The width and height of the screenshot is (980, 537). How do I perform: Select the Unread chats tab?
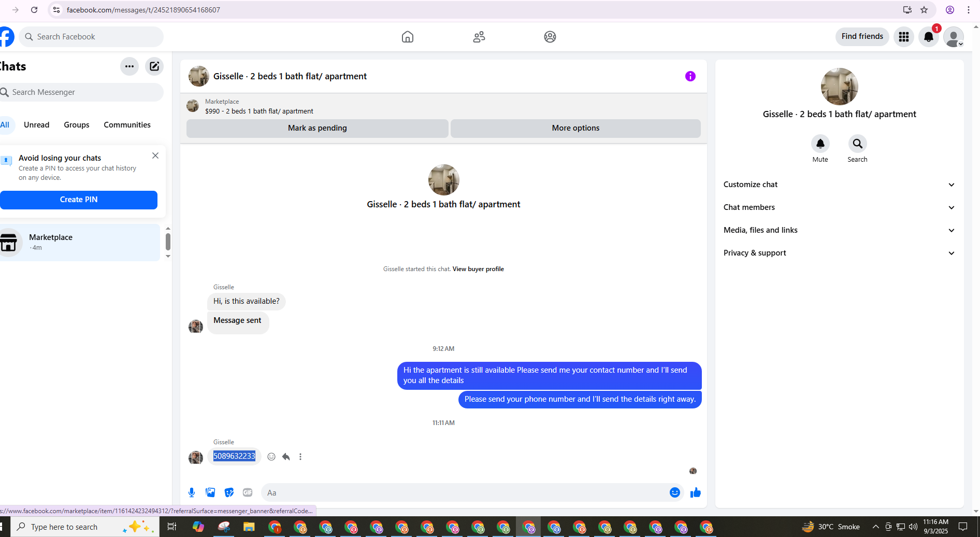pos(37,125)
